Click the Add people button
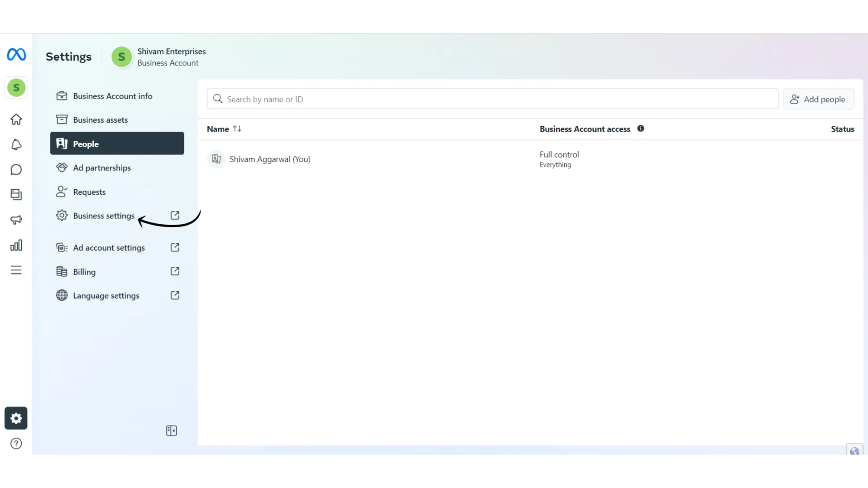Image resolution: width=868 pixels, height=488 pixels. coord(819,99)
